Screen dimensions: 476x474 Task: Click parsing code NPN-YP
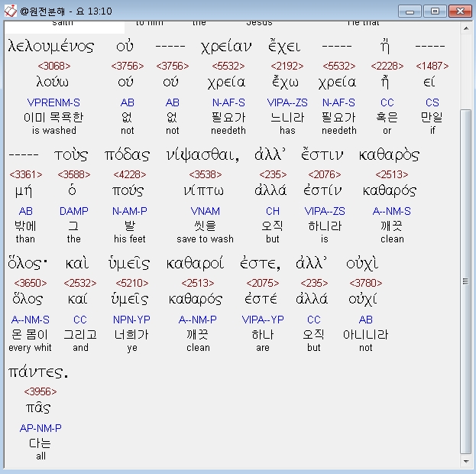pos(131,320)
